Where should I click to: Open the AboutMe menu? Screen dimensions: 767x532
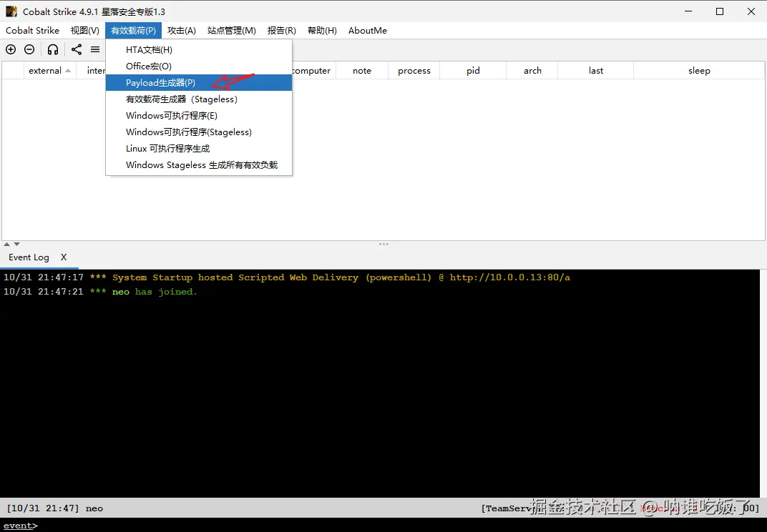[367, 30]
